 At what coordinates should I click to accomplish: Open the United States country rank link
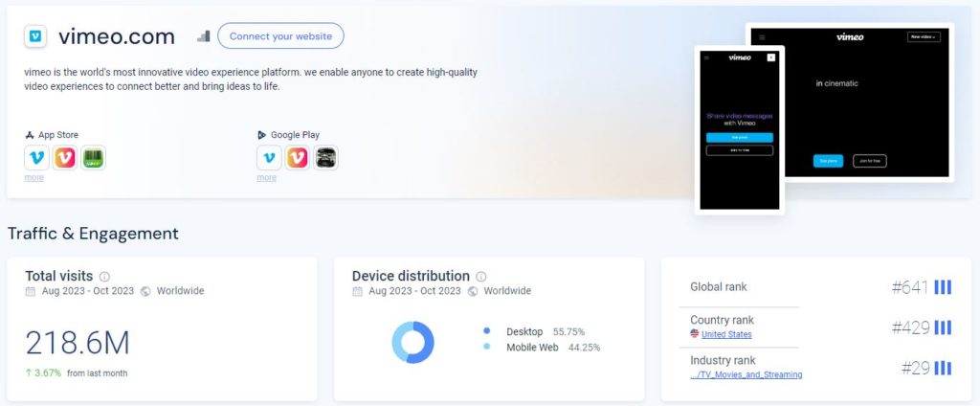click(726, 335)
